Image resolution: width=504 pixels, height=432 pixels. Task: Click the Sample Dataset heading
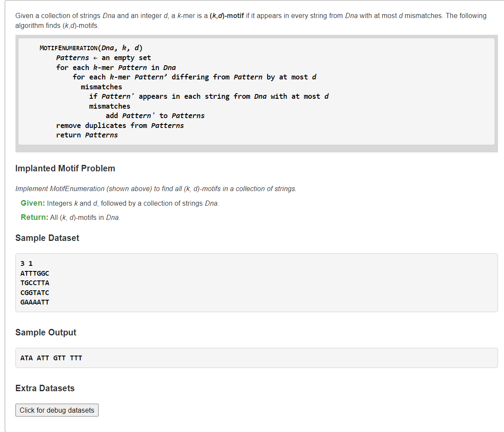pos(47,238)
